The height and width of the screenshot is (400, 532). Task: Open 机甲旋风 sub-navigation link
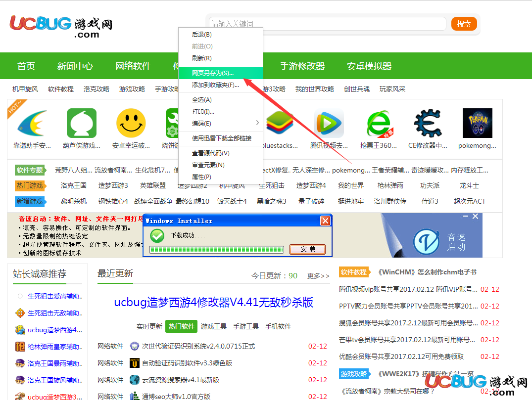25,89
